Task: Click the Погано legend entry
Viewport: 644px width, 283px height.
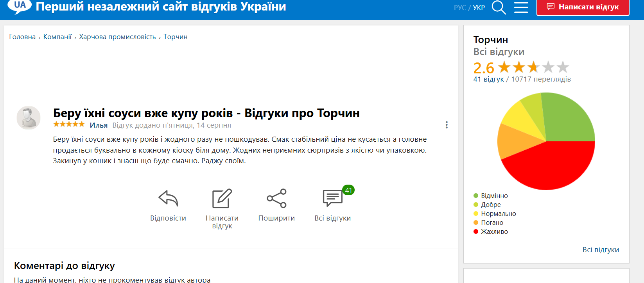Action: click(488, 222)
